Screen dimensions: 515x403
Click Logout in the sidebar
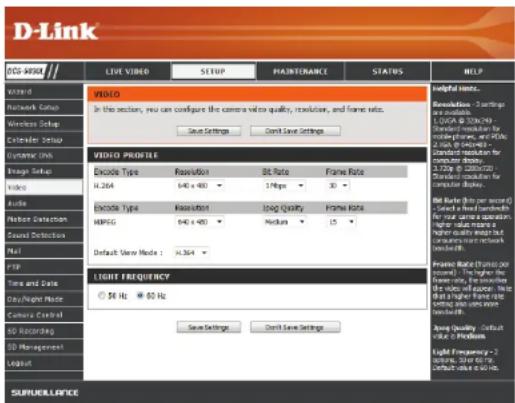(x=44, y=363)
